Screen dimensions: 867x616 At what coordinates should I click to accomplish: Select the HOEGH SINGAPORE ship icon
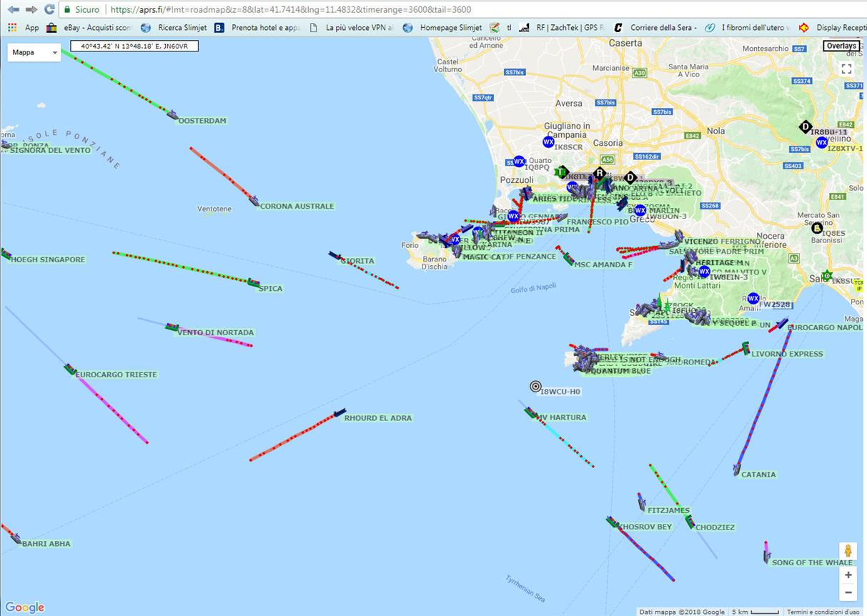(x=6, y=254)
